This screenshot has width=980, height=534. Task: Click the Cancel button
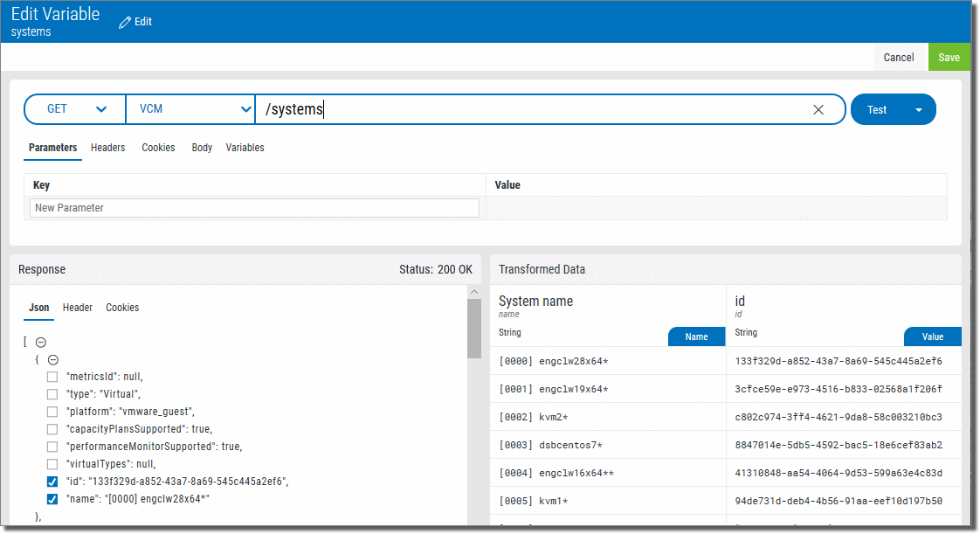898,58
